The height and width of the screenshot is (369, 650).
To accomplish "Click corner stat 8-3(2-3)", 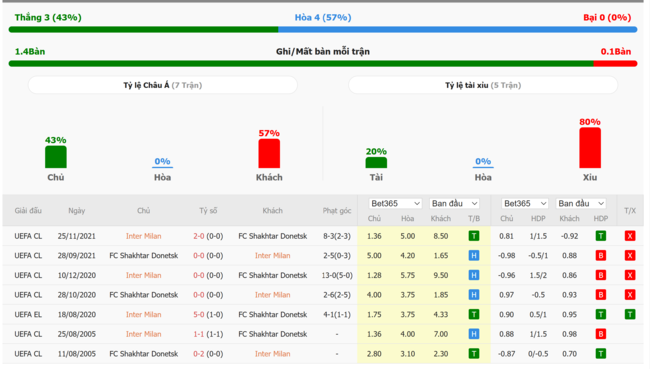I will point(337,236).
